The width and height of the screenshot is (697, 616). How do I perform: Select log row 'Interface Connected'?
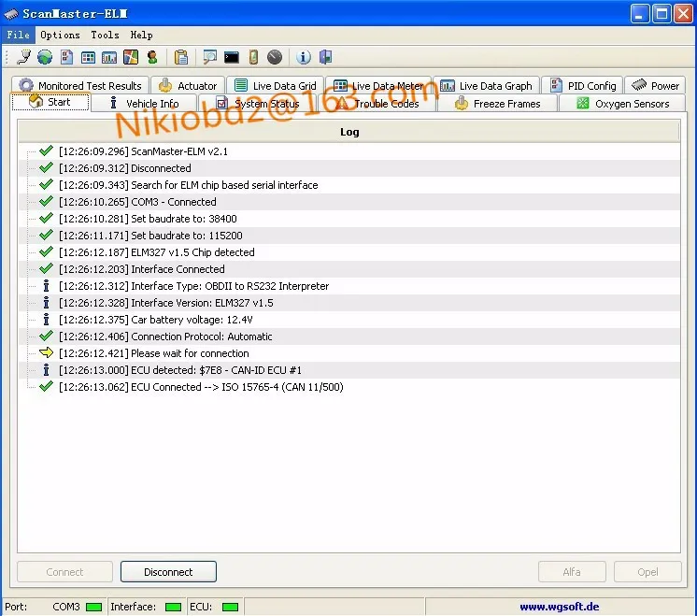[x=349, y=269]
